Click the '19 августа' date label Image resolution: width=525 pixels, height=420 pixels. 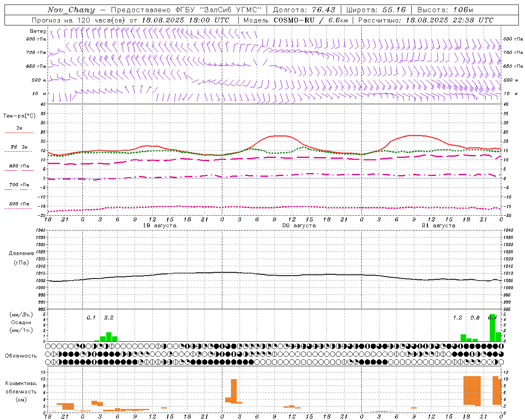tap(160, 226)
